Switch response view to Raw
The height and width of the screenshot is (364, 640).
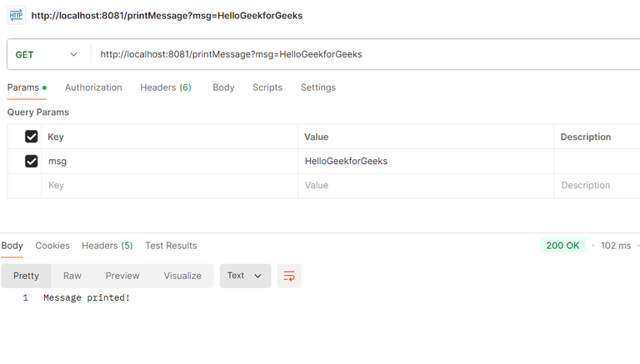(72, 276)
